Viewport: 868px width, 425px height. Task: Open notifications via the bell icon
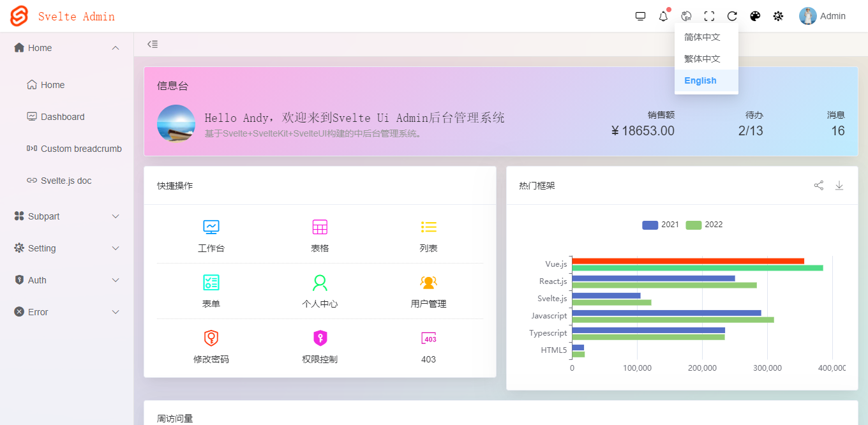(663, 16)
